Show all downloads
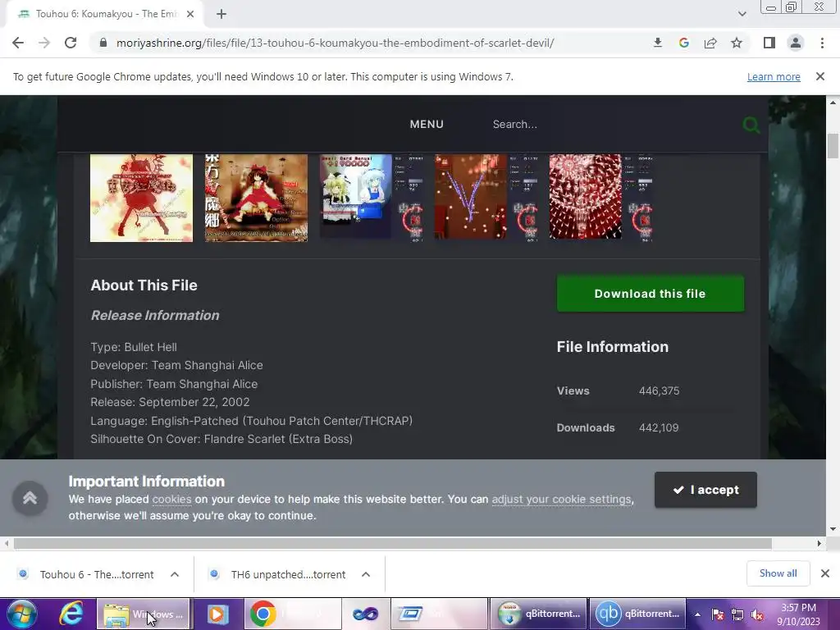840x630 pixels. coord(778,573)
